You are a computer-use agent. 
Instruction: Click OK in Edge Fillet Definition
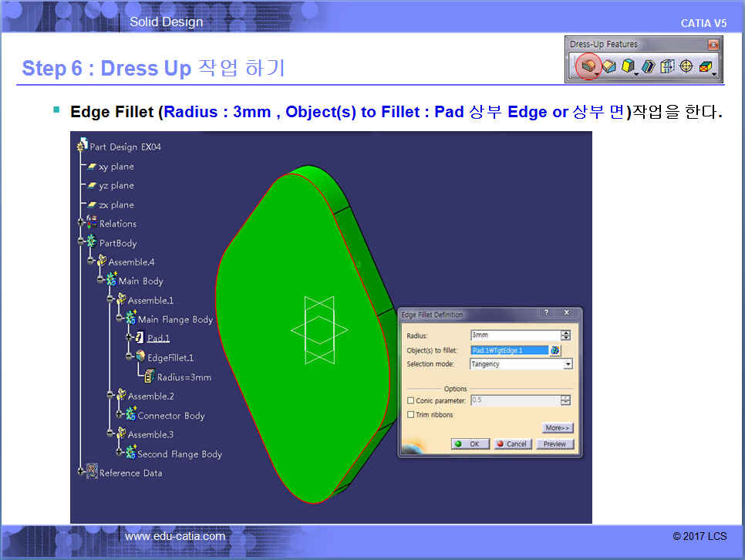pyautogui.click(x=468, y=444)
